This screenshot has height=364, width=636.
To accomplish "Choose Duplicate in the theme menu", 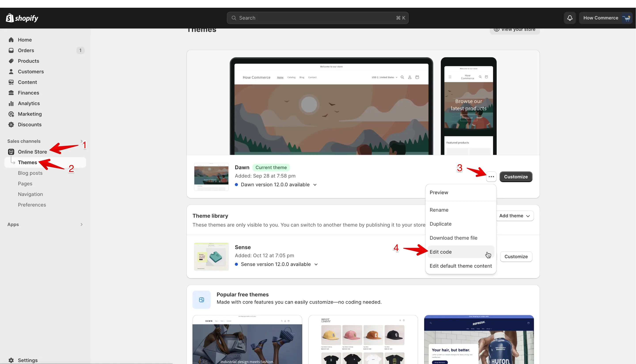I will pyautogui.click(x=461, y=224).
